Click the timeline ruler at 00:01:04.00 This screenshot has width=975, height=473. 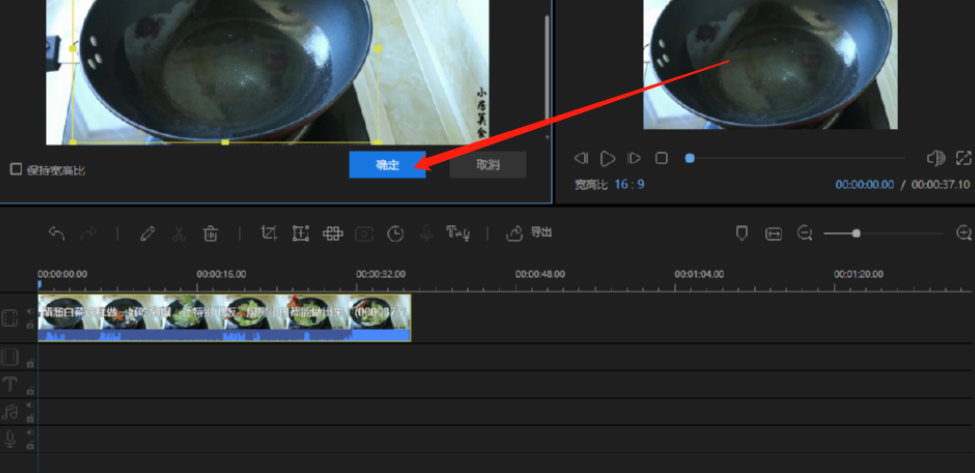pyautogui.click(x=699, y=274)
